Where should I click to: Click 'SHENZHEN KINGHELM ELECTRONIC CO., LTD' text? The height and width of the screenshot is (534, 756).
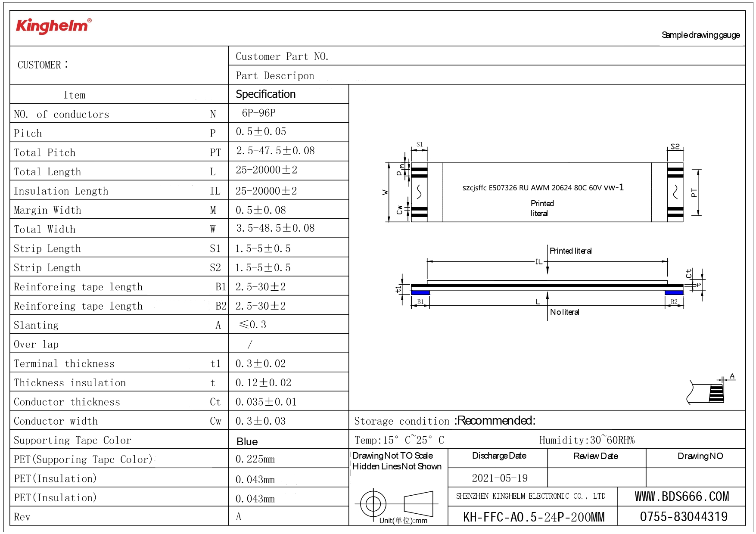tap(531, 496)
